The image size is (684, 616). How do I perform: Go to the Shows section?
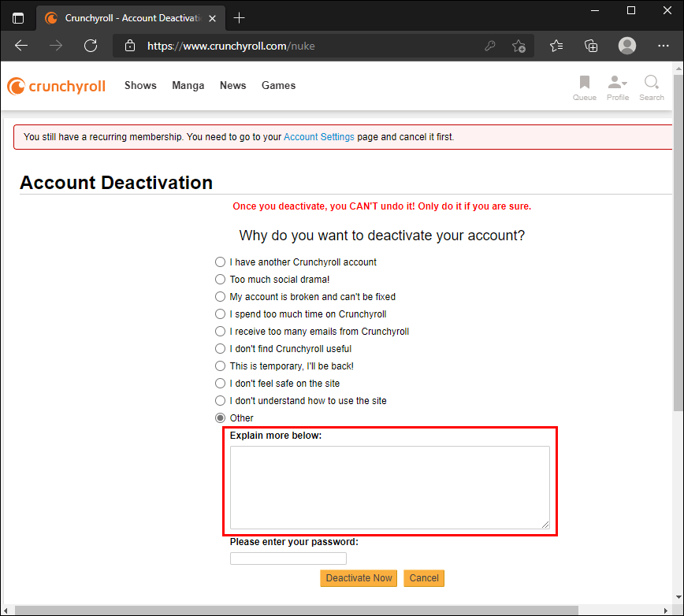140,86
